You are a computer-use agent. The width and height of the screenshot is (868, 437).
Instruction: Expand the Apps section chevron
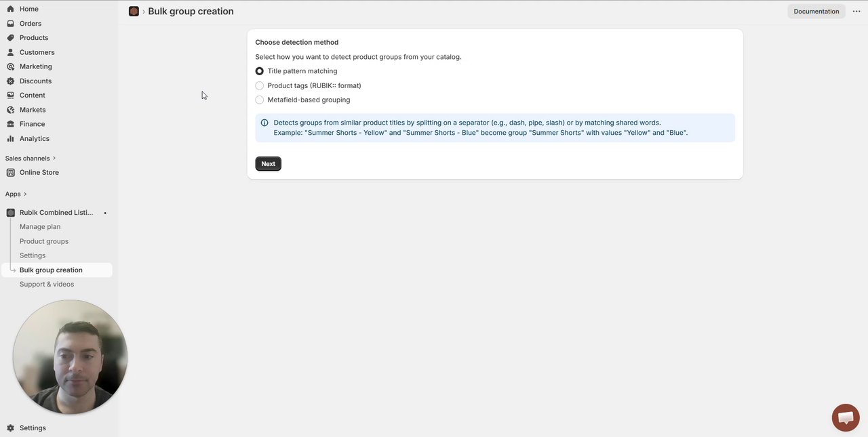25,194
